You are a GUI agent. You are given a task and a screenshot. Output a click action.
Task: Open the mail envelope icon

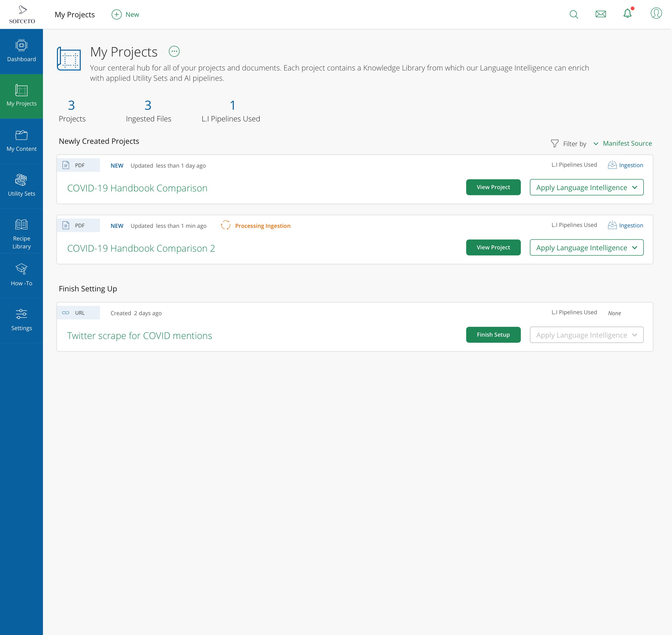(600, 14)
